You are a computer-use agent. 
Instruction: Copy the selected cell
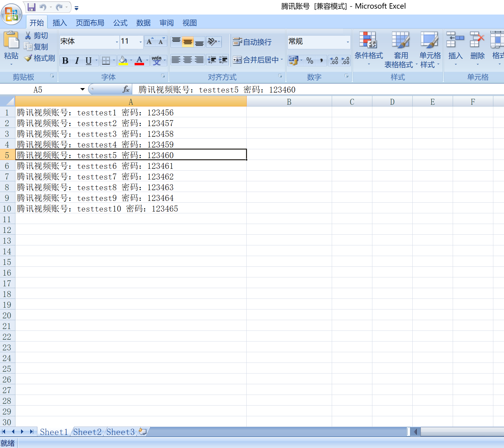(x=36, y=47)
